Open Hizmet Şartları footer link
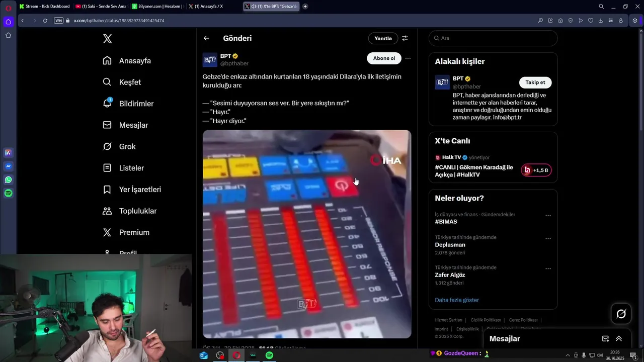This screenshot has width=644, height=362. tap(448, 320)
